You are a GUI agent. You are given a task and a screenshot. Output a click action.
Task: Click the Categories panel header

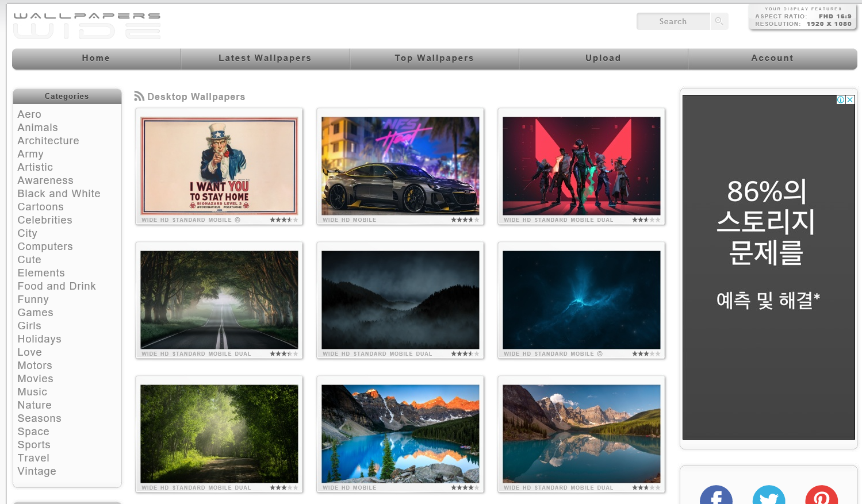pyautogui.click(x=67, y=96)
